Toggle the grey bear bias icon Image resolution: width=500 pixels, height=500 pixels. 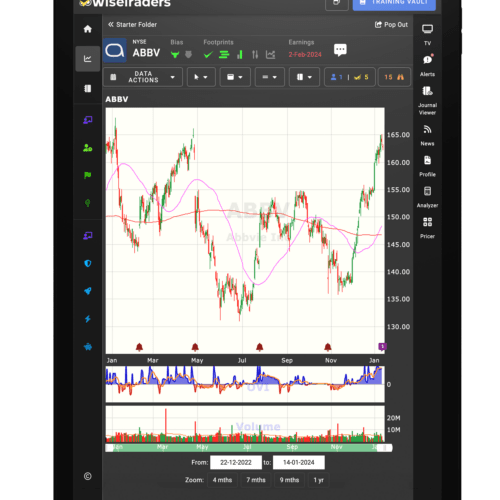(188, 54)
